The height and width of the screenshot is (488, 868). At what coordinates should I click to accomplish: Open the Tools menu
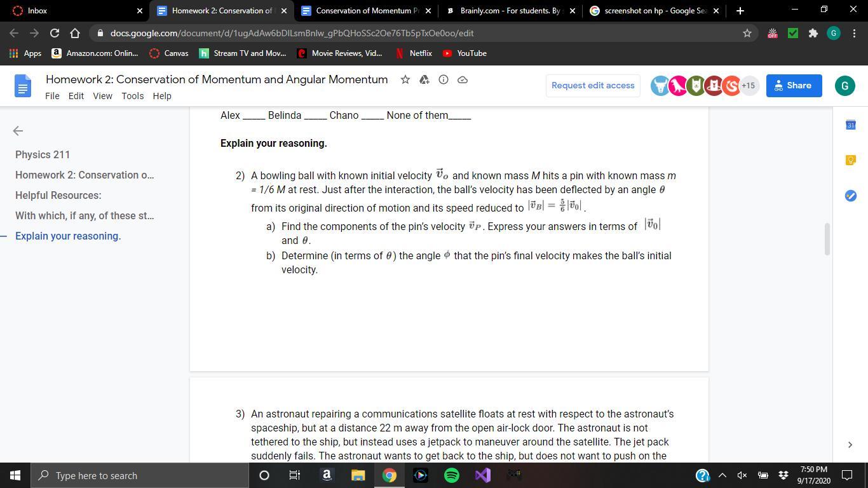[x=133, y=96]
